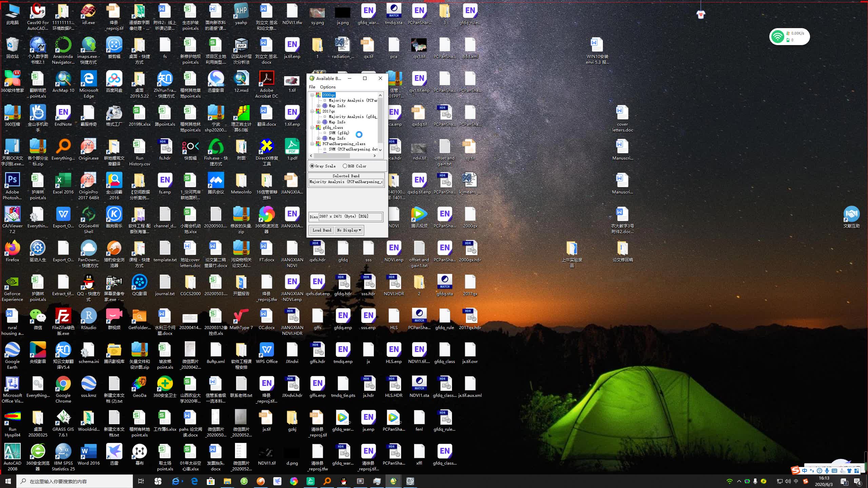This screenshot has height=488, width=868.
Task: Click the Selected Band text field
Action: click(x=346, y=182)
